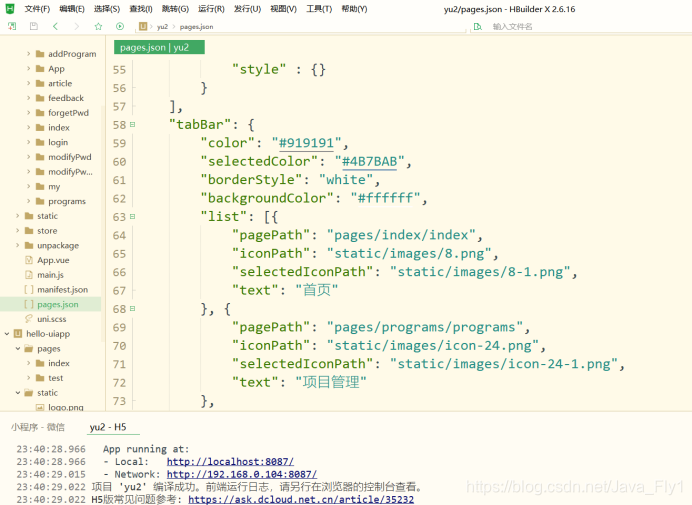Expand the programs folder chevron
692x505 pixels.
[x=28, y=201]
